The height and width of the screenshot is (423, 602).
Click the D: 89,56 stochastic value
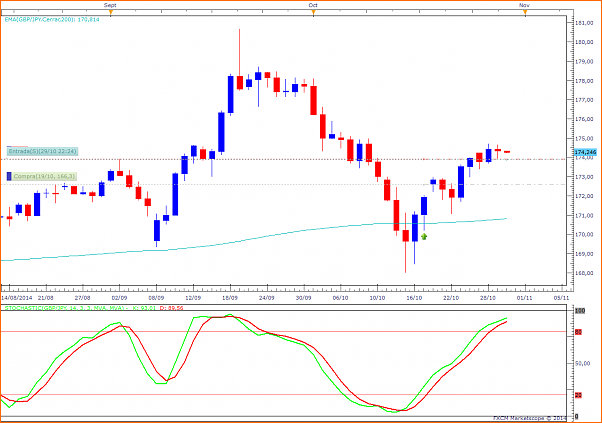(x=172, y=308)
